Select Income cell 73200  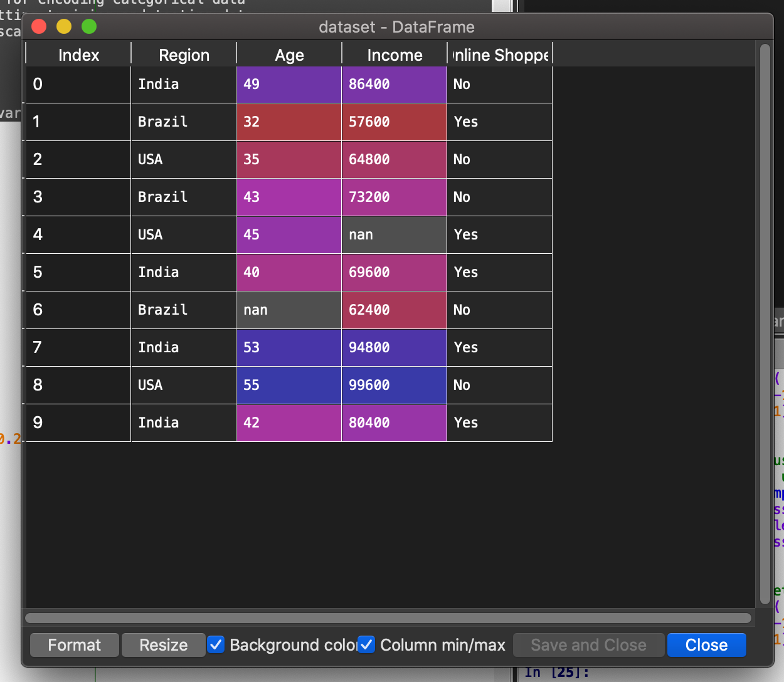394,197
